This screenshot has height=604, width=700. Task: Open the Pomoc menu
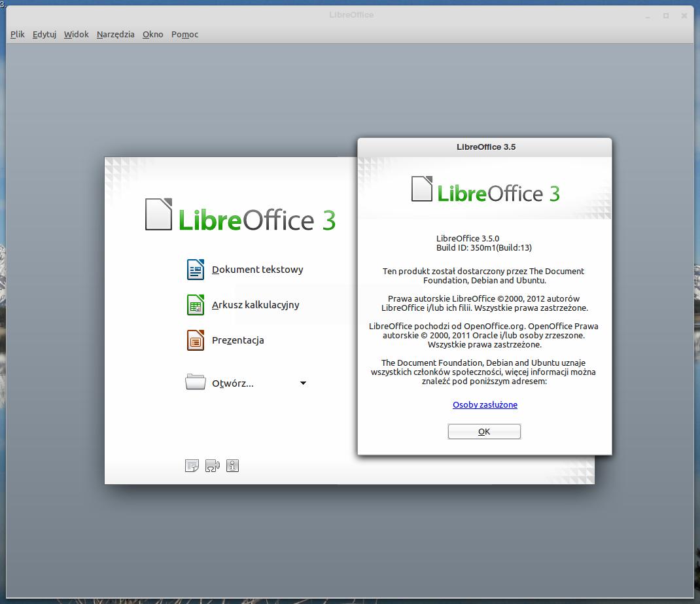tap(185, 35)
